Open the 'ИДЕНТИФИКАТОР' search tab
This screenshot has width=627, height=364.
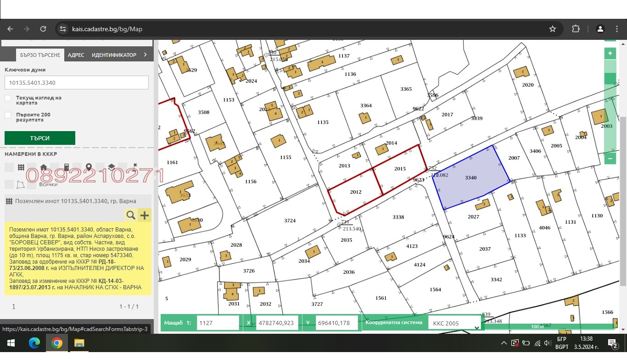pyautogui.click(x=114, y=55)
